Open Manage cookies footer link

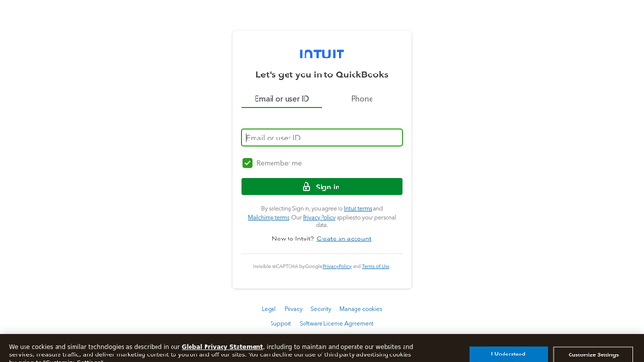click(x=360, y=309)
